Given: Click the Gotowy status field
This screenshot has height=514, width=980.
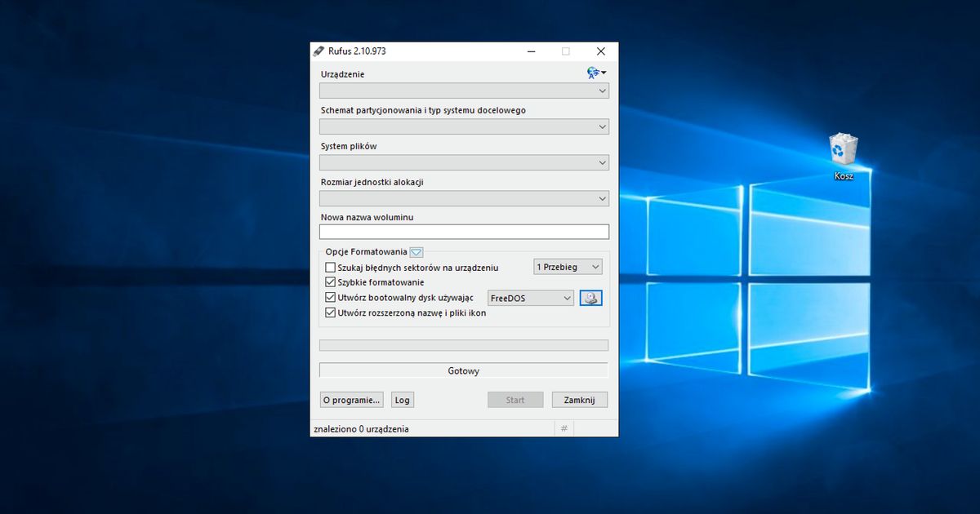Looking at the screenshot, I should point(464,370).
